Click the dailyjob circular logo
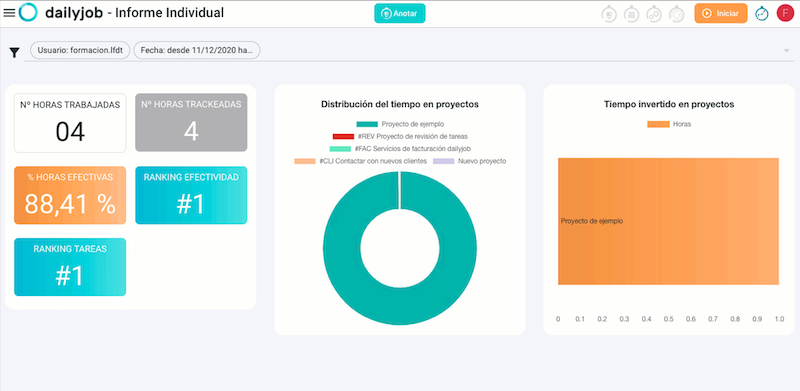The height and width of the screenshot is (391, 800). (x=28, y=12)
